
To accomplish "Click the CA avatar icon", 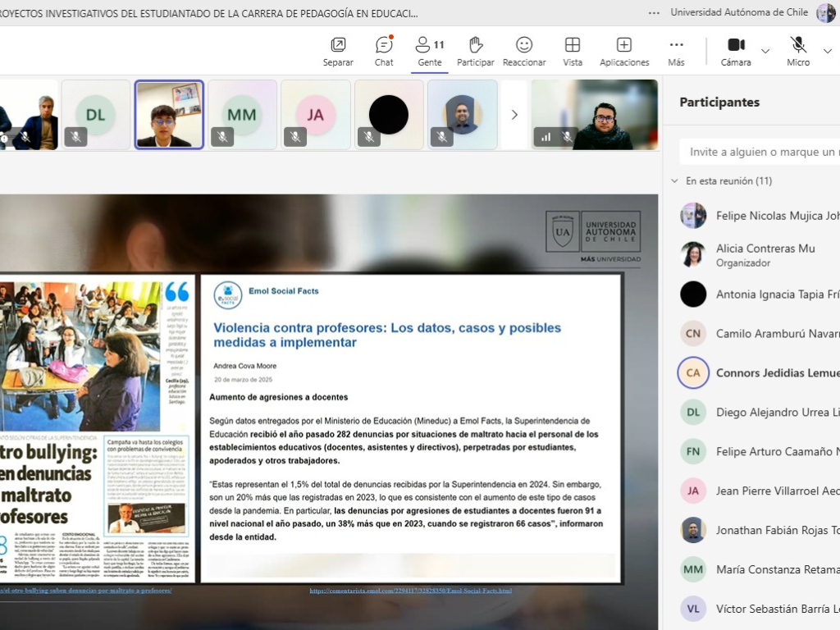I will click(x=693, y=373).
